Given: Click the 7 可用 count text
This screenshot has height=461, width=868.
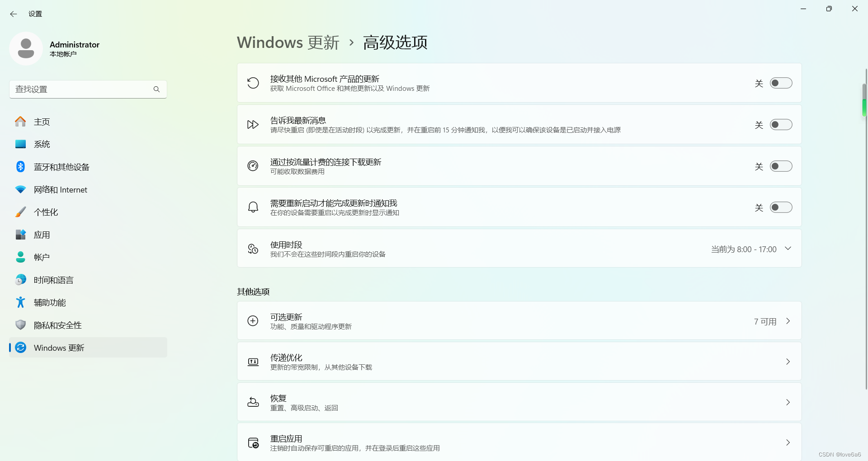Looking at the screenshot, I should tap(765, 321).
